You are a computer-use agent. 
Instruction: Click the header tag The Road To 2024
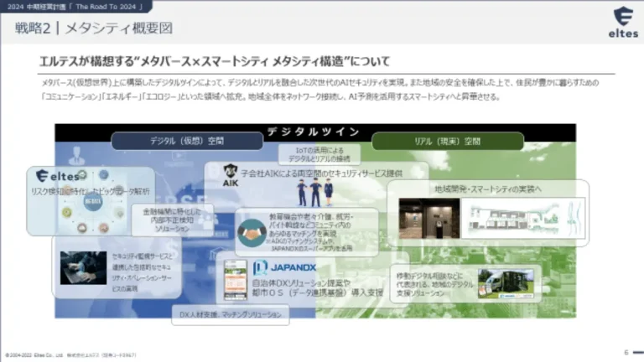pyautogui.click(x=75, y=7)
